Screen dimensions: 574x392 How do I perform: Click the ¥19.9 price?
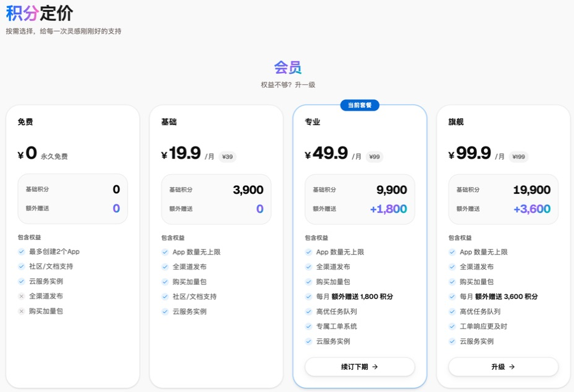tap(181, 153)
